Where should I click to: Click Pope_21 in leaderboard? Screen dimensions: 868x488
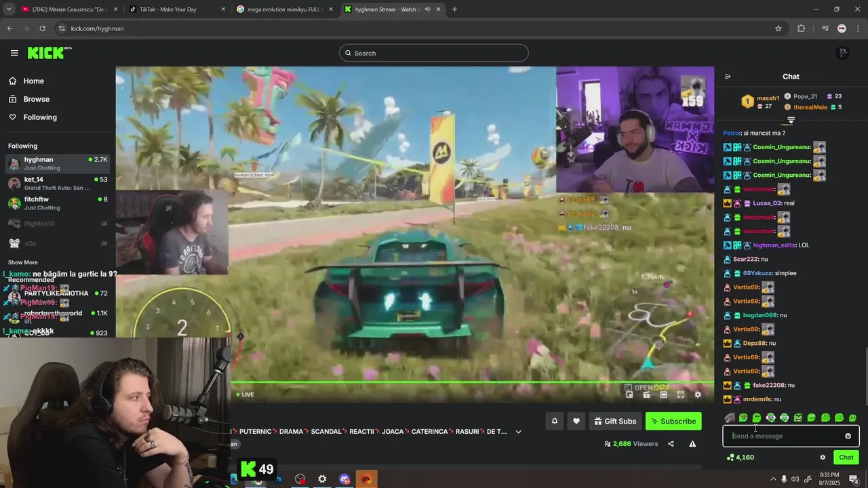click(x=805, y=96)
